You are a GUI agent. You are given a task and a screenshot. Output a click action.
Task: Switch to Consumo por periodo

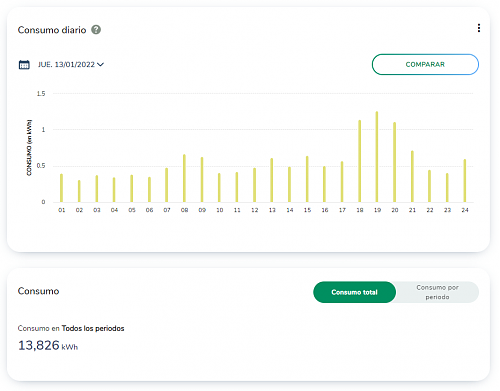click(x=437, y=292)
